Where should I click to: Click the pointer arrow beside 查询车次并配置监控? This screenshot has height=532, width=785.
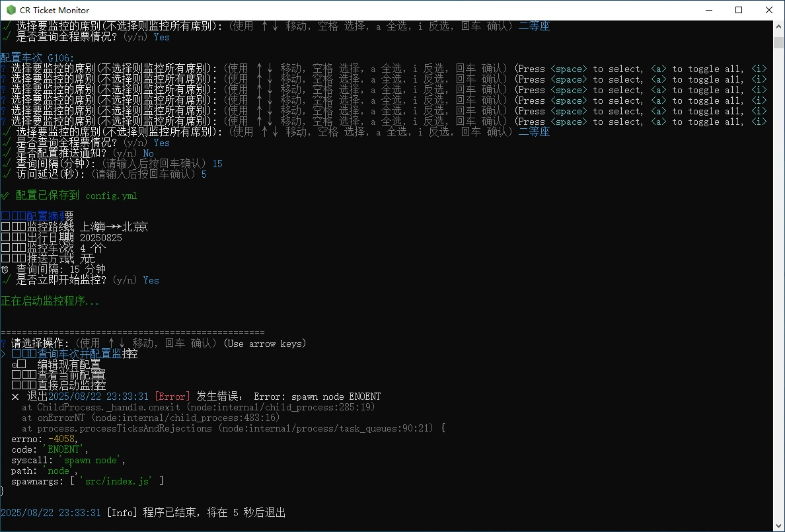3,354
